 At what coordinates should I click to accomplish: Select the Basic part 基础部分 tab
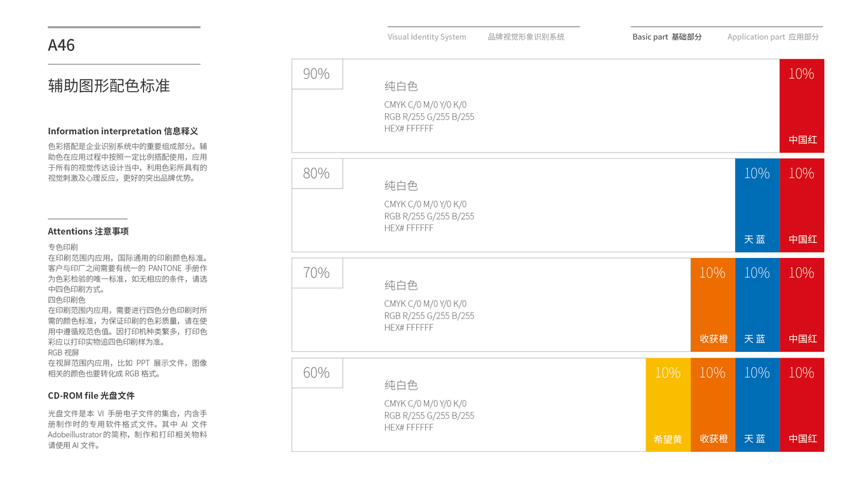point(667,37)
